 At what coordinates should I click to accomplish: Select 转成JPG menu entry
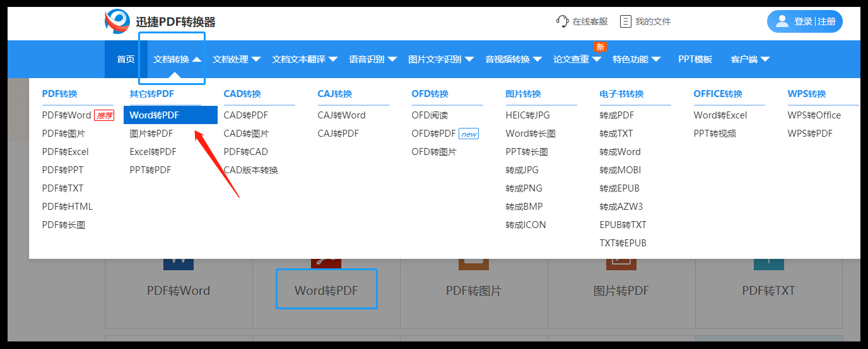pos(522,170)
